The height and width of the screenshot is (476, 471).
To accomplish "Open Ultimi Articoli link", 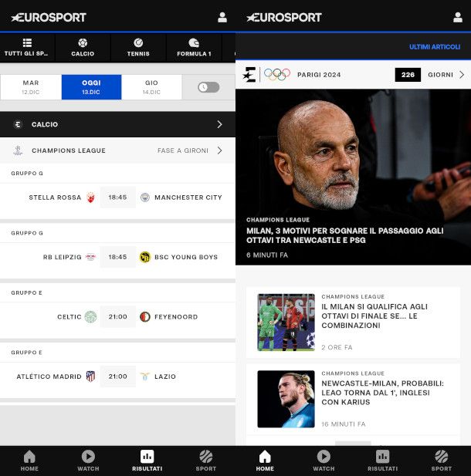I will 435,47.
